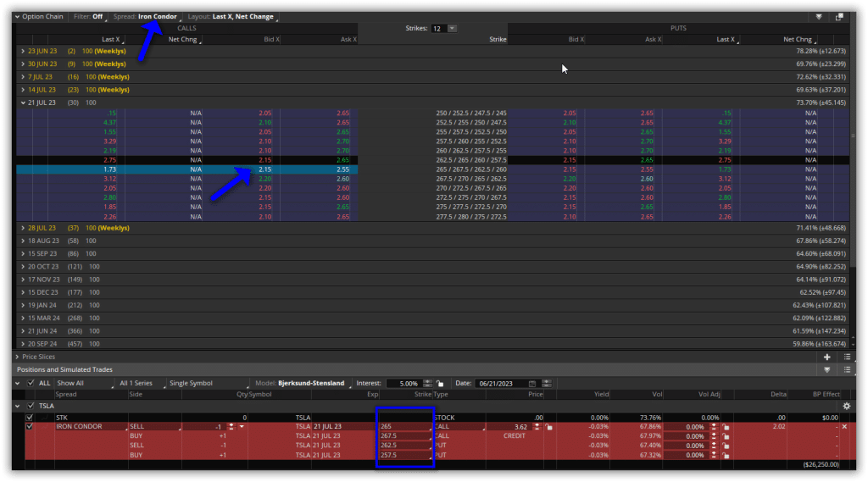This screenshot has height=482, width=868.
Task: Click lock icon next to 3.62 price
Action: (x=549, y=427)
